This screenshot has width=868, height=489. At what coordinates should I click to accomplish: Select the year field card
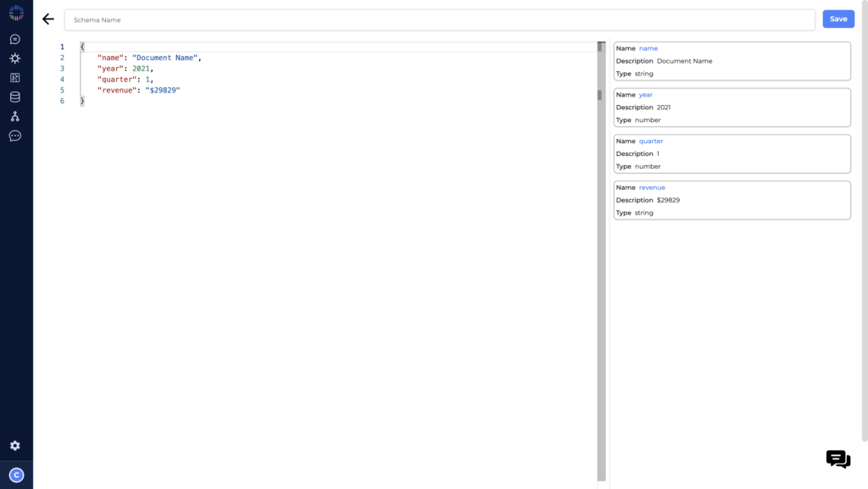click(x=732, y=107)
